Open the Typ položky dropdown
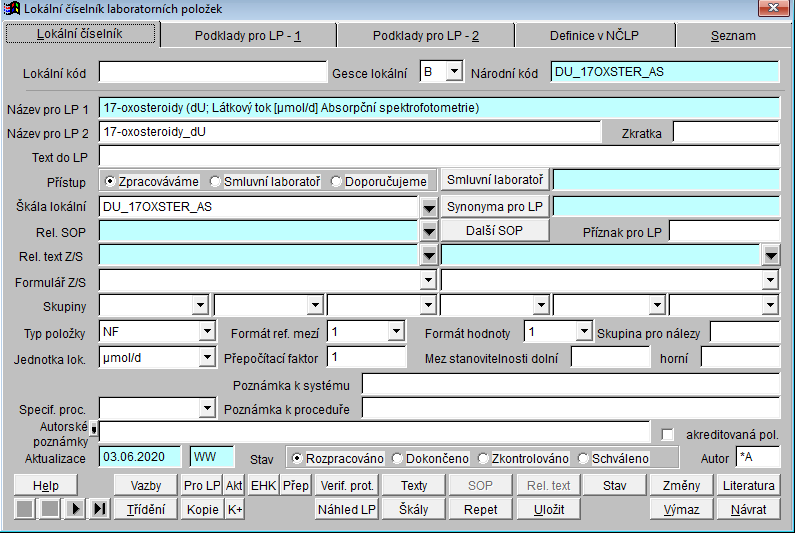 pos(207,331)
